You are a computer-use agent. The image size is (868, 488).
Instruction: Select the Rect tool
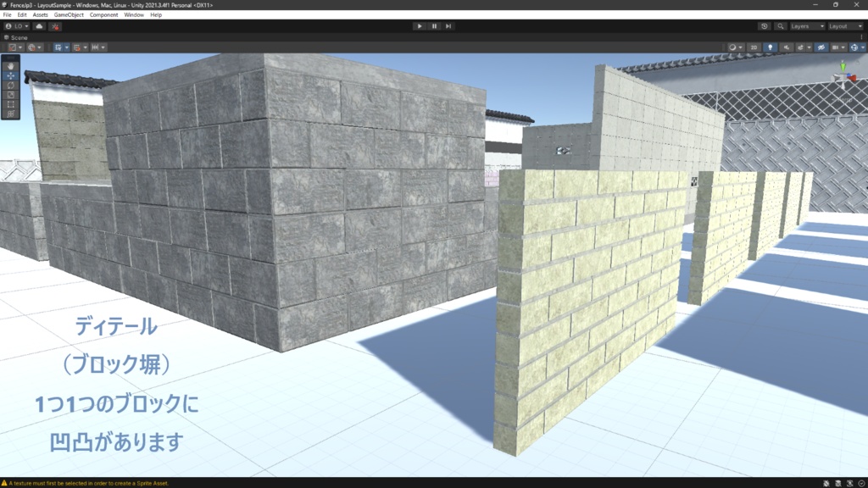10,104
